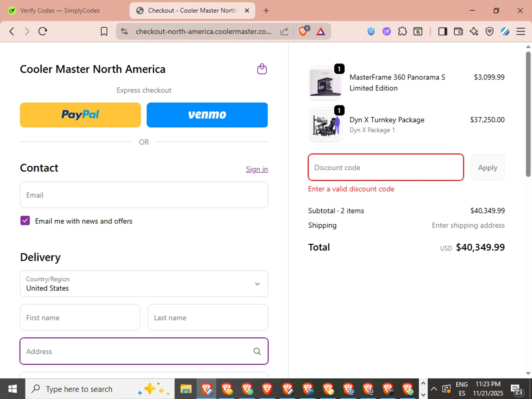Share this page via the share icon
Image resolution: width=532 pixels, height=399 pixels.
[284, 32]
